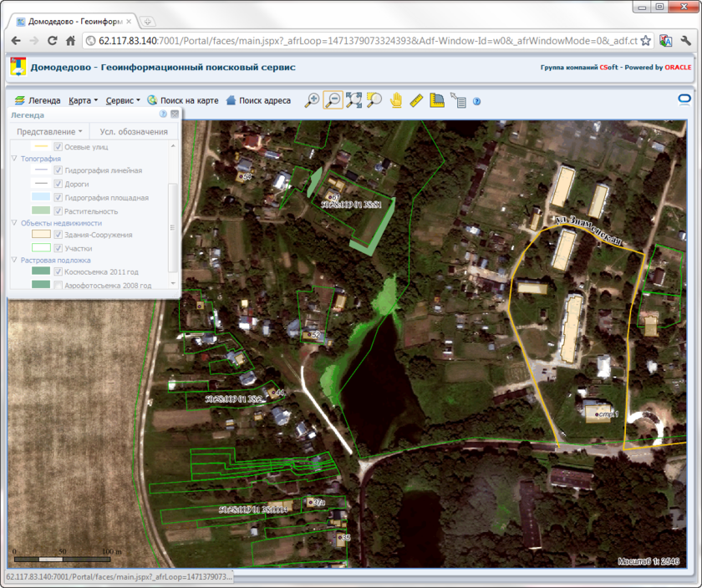Open the Сервис menu
Viewport: 702px width, 588px height.
(123, 100)
